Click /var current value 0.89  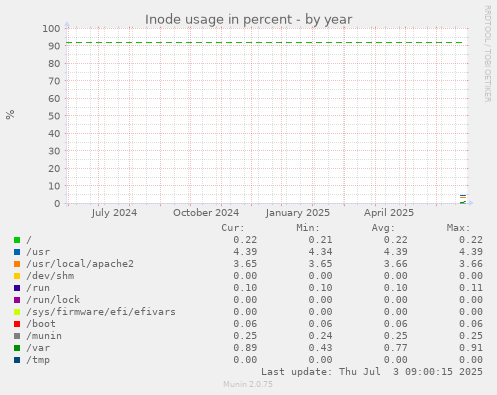pos(245,348)
